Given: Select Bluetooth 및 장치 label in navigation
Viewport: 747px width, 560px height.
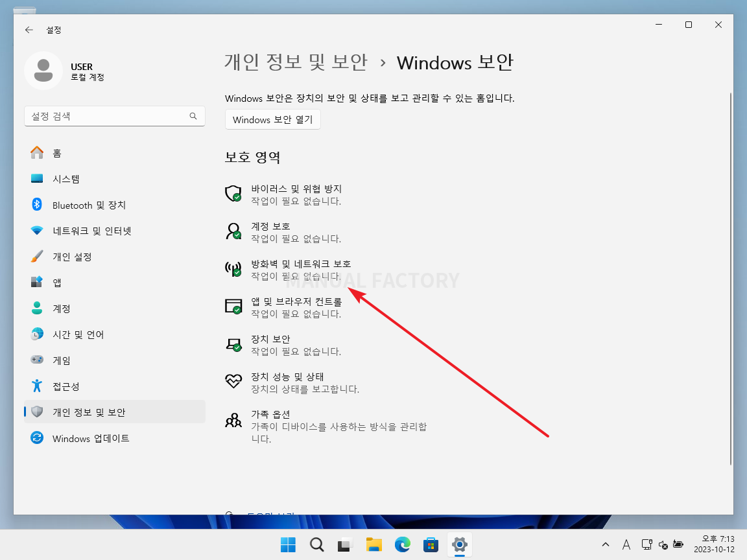Looking at the screenshot, I should 89,205.
